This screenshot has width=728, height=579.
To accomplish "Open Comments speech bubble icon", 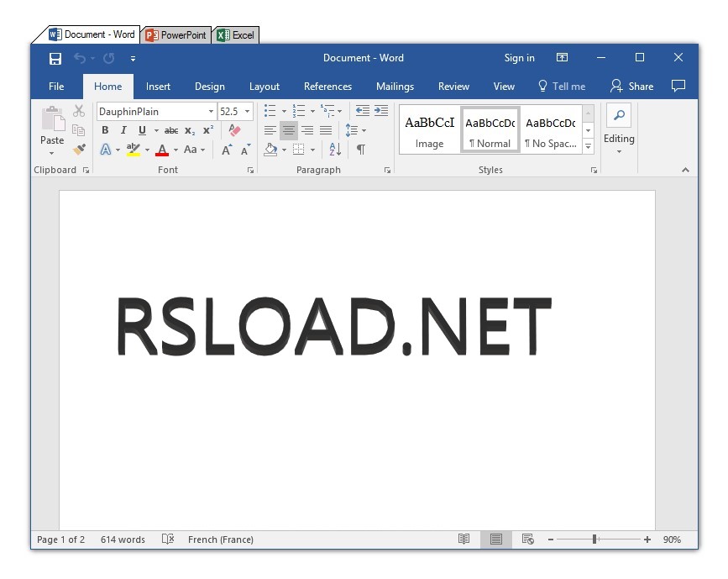I will coord(678,86).
